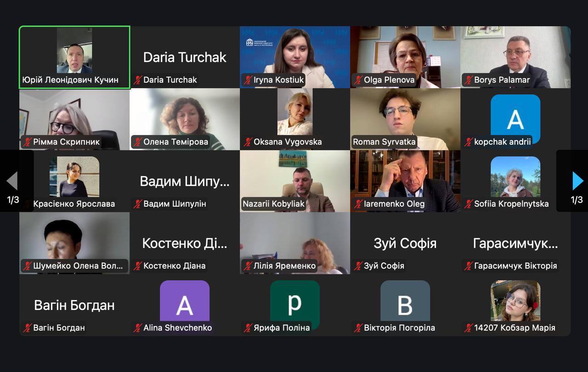Screen dimensions: 588x372
Task: Click the name label 14207 Кобзар Марія
Action: tap(514, 328)
